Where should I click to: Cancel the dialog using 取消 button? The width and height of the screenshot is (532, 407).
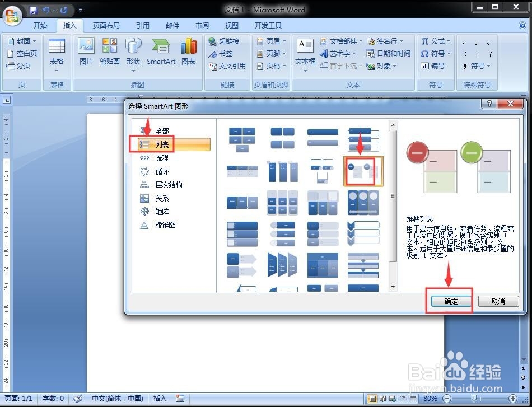pyautogui.click(x=498, y=301)
